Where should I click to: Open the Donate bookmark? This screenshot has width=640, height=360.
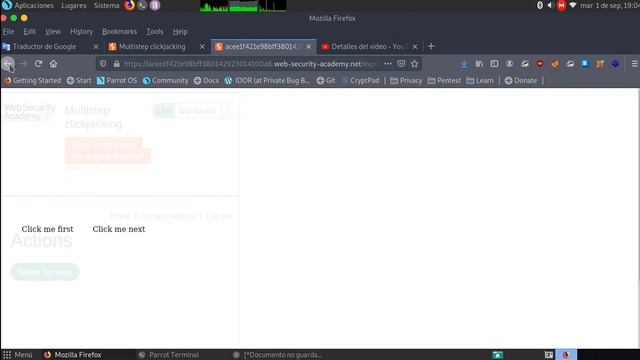point(521,80)
